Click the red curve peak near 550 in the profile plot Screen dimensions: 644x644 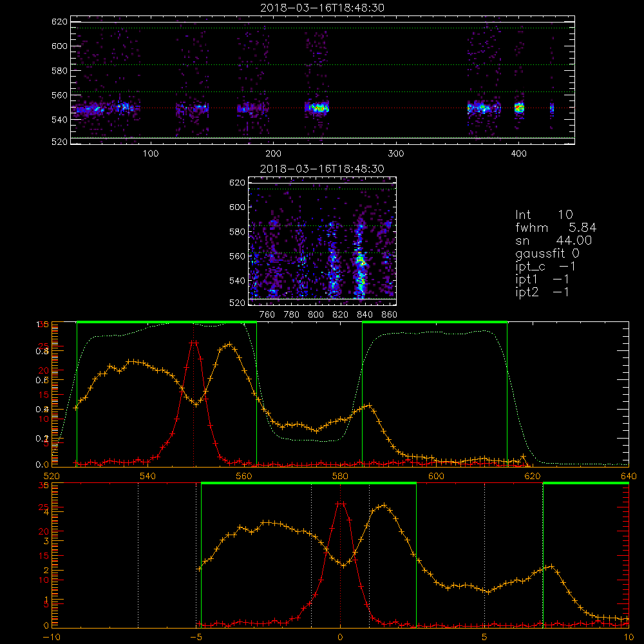pos(194,342)
